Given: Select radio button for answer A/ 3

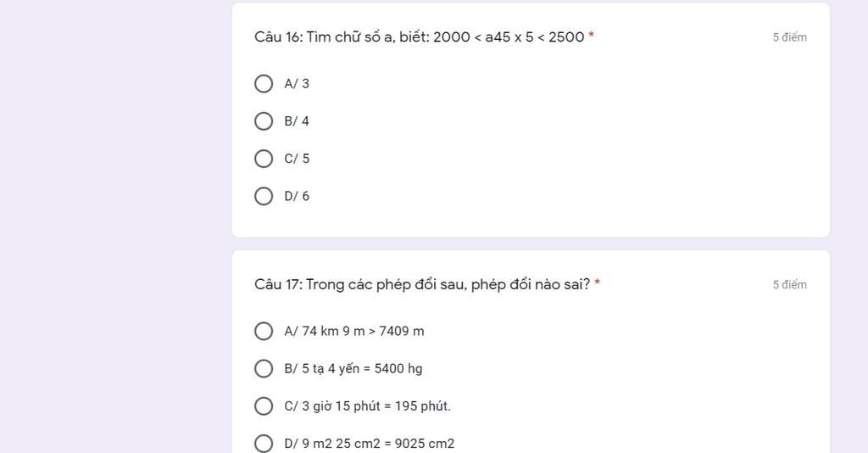Looking at the screenshot, I should [x=264, y=84].
